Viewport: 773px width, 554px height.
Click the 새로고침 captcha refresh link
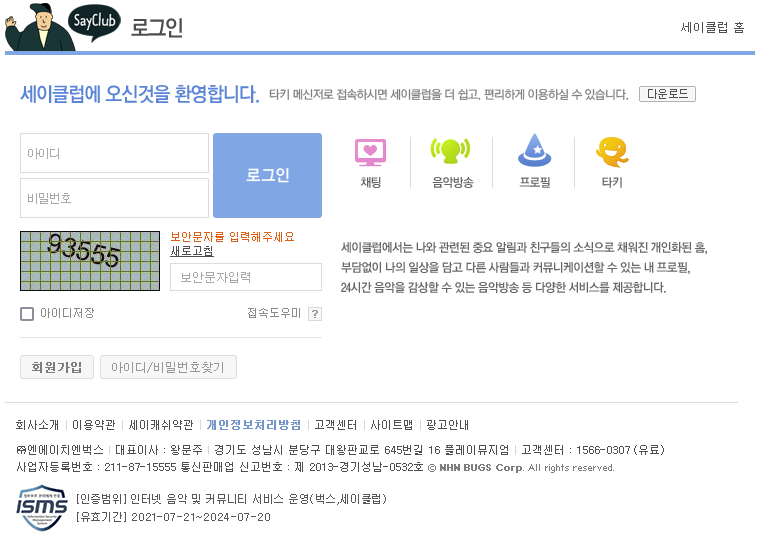[x=192, y=251]
